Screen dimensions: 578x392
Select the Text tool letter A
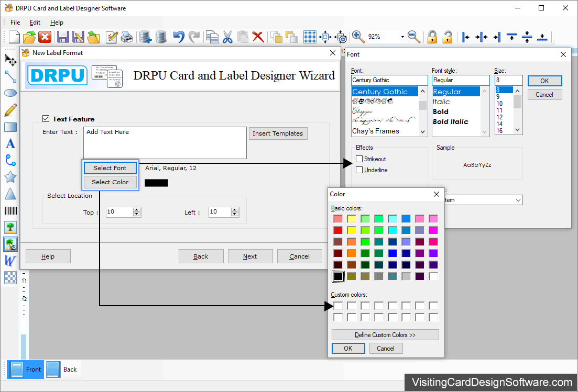[10, 143]
